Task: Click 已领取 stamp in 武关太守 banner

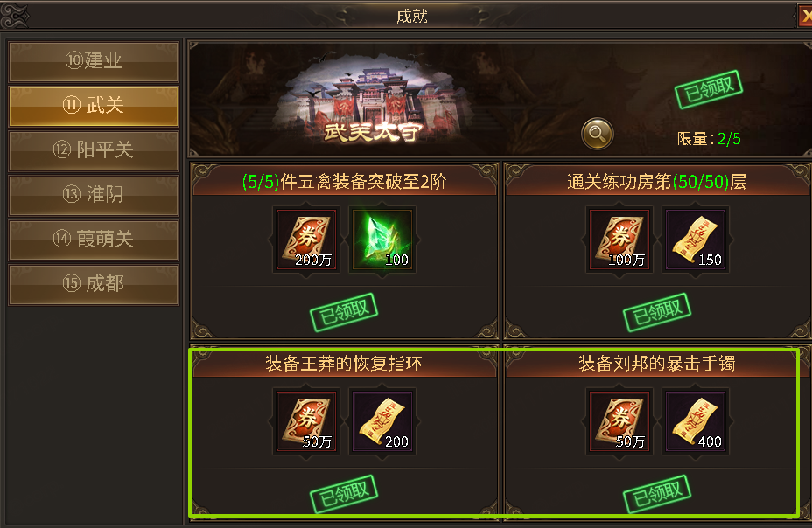Action: (x=709, y=89)
